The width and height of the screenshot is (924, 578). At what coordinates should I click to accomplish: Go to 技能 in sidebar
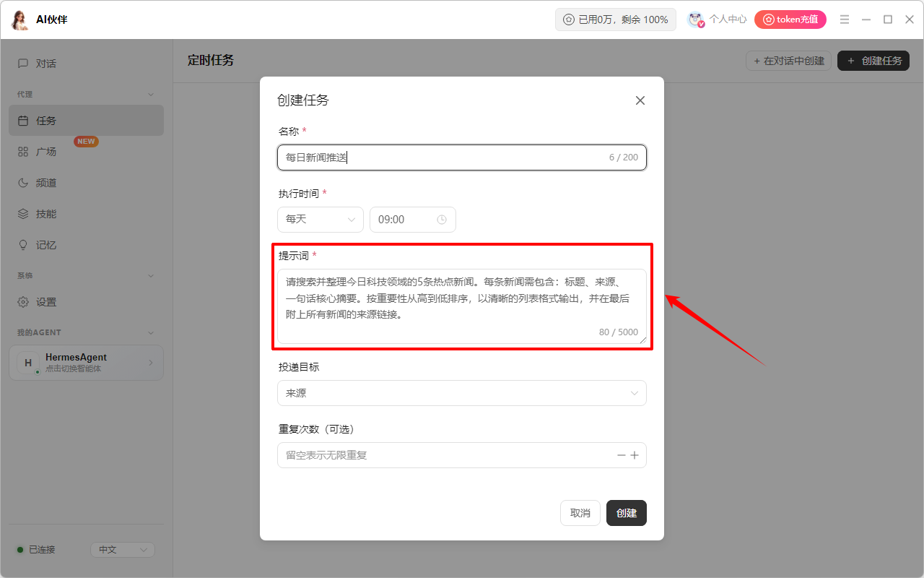(x=86, y=214)
